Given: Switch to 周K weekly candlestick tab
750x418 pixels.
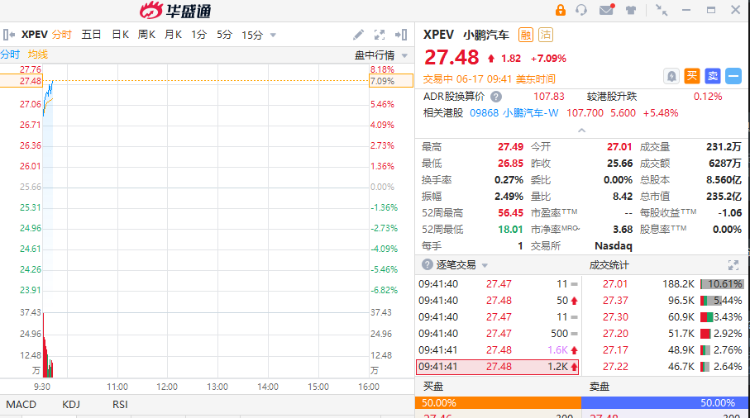Looking at the screenshot, I should (146, 35).
